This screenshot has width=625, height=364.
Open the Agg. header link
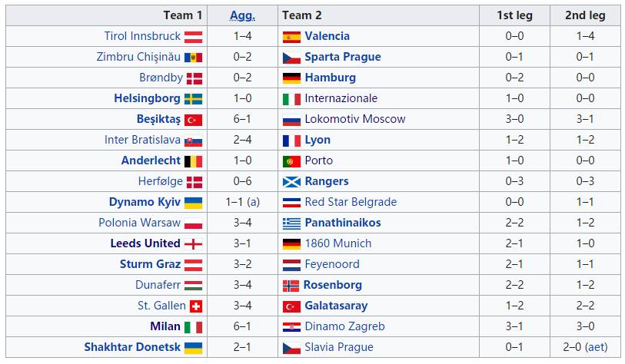(242, 15)
